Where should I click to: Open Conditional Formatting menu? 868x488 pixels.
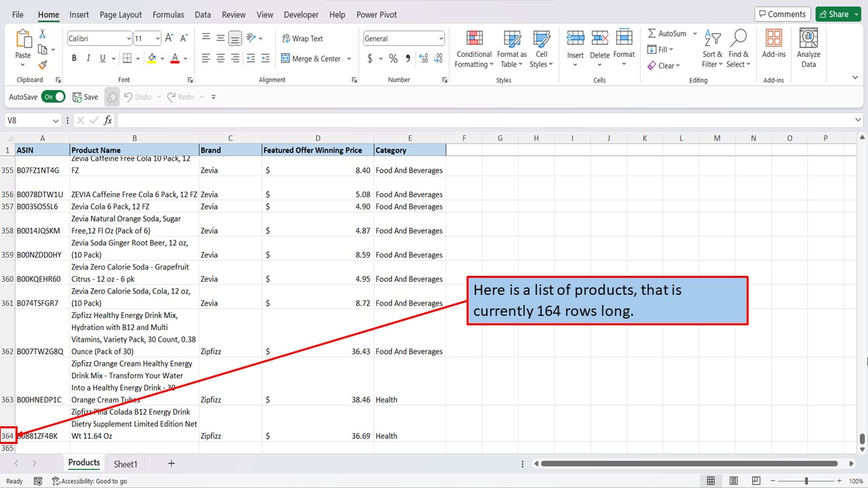(x=474, y=49)
